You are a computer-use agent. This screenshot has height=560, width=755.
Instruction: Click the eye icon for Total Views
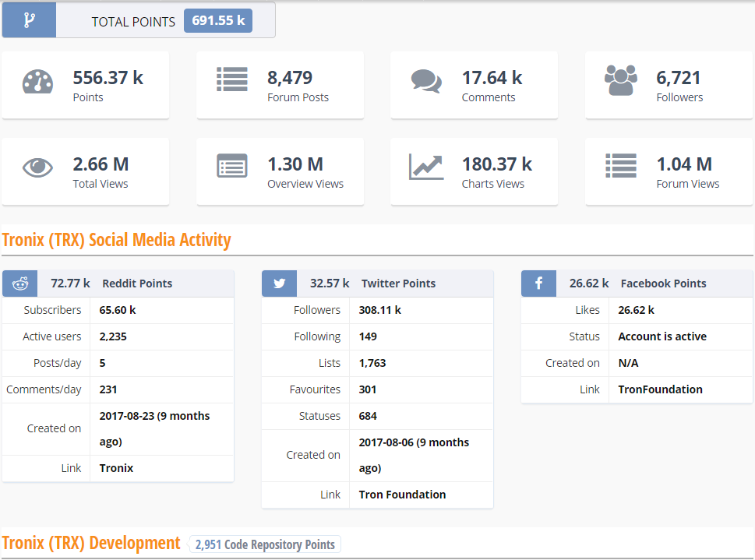pyautogui.click(x=37, y=167)
